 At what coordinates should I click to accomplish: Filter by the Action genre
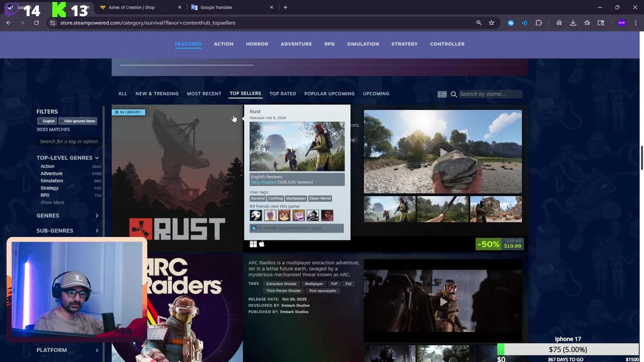(47, 166)
